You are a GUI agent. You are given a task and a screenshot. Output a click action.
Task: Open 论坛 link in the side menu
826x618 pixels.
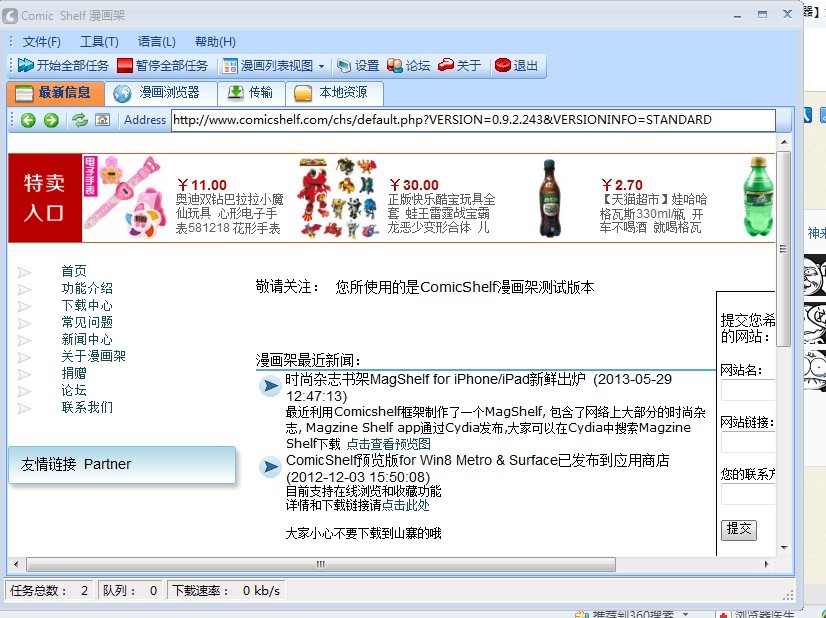point(74,390)
